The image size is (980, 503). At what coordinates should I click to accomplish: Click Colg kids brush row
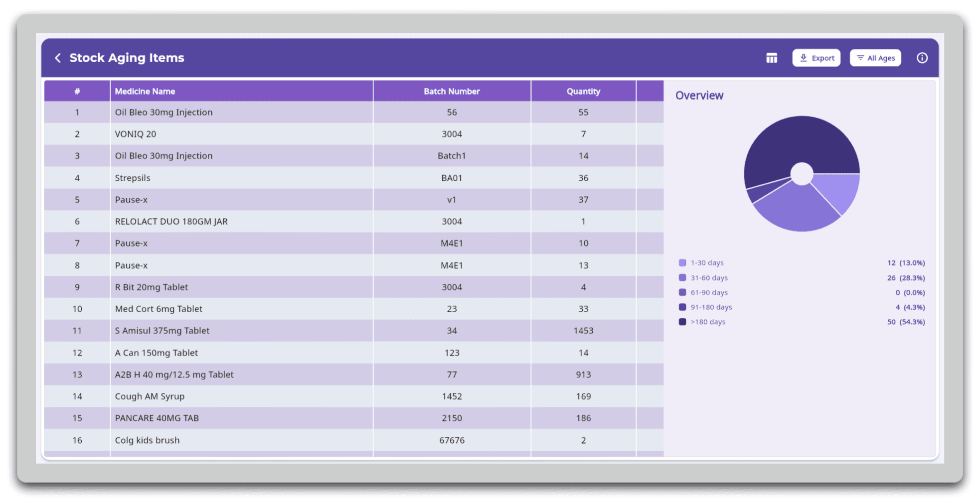click(353, 440)
